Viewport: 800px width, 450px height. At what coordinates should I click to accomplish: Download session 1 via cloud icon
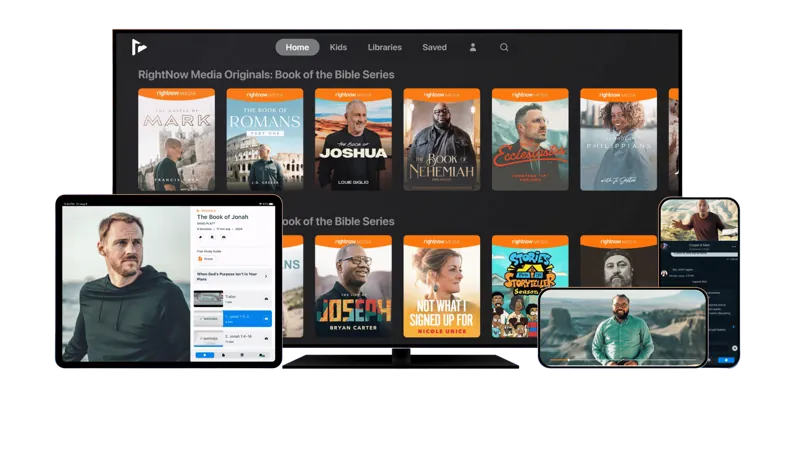click(266, 318)
